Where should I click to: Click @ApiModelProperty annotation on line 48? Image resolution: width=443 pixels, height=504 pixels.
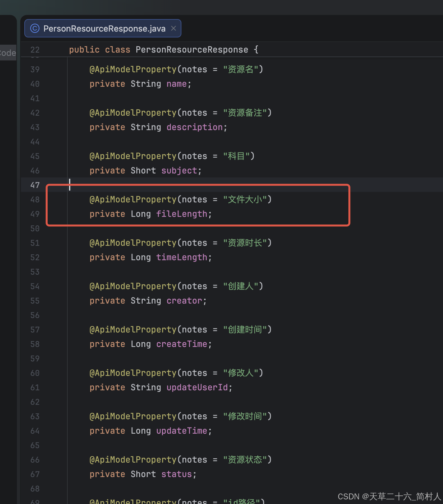coord(133,199)
